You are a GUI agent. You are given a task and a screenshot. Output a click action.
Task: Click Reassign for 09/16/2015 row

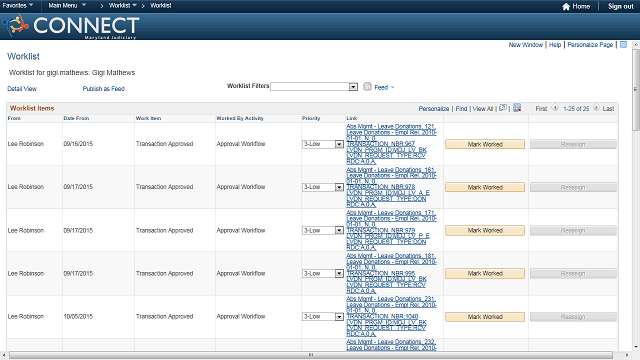point(573,144)
